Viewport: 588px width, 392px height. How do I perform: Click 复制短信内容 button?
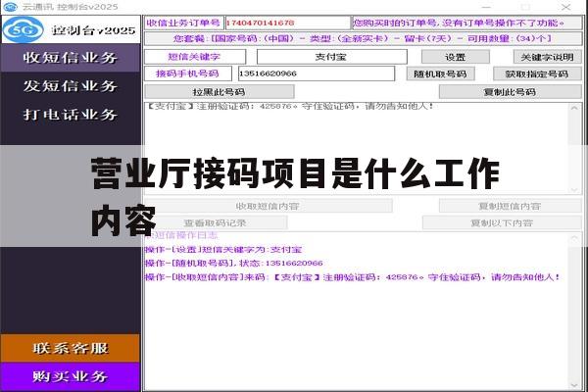click(510, 206)
